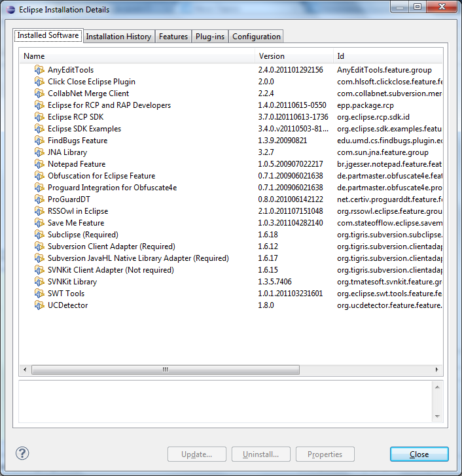Click the Proguard Integration for Obfuscate4e icon
The image size is (462, 476).
click(39, 188)
